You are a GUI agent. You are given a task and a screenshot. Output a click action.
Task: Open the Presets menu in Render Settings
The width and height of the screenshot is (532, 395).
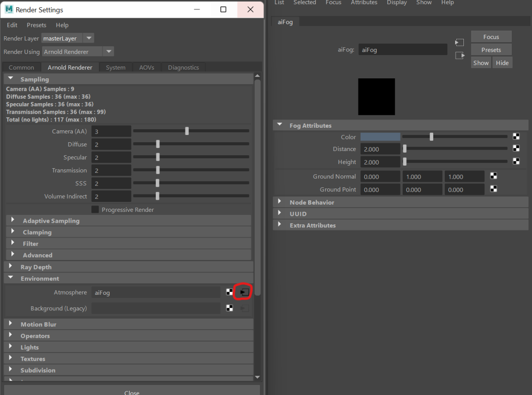point(36,25)
